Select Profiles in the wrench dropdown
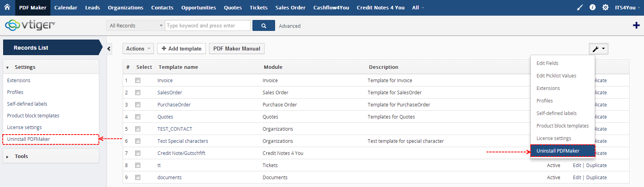Viewport: 644px width, 187px height. pos(563,101)
